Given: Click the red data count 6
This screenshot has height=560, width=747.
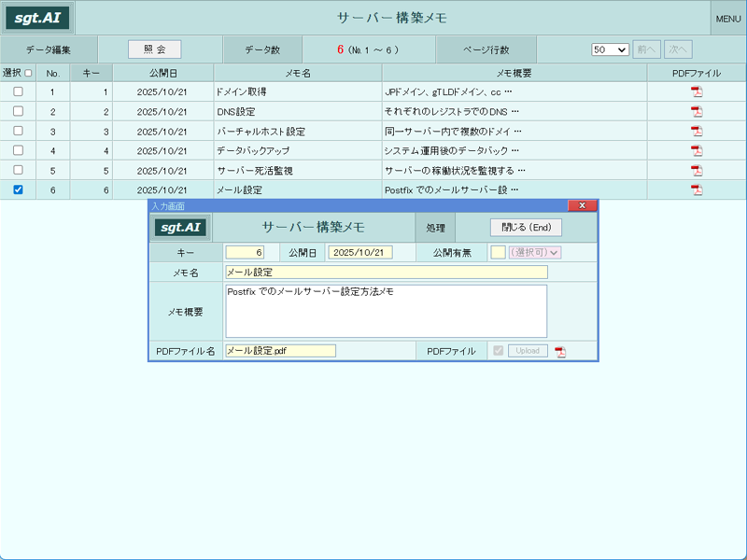Looking at the screenshot, I should (x=340, y=49).
